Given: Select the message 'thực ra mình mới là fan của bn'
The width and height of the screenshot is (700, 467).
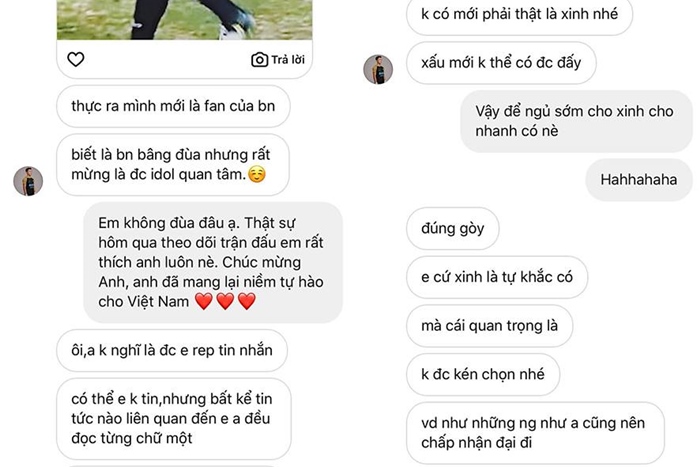Looking at the screenshot, I should 173,106.
